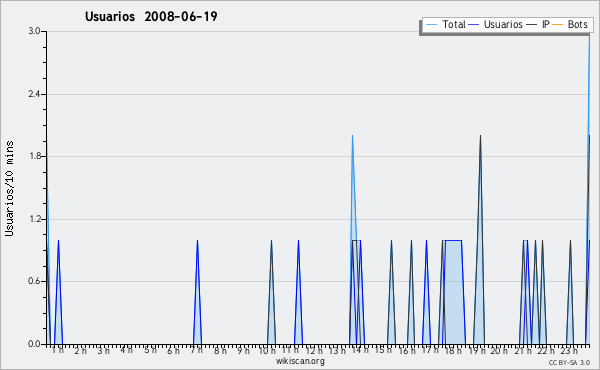Click the 0.0 y-axis value
The image size is (600, 370).
[34, 344]
